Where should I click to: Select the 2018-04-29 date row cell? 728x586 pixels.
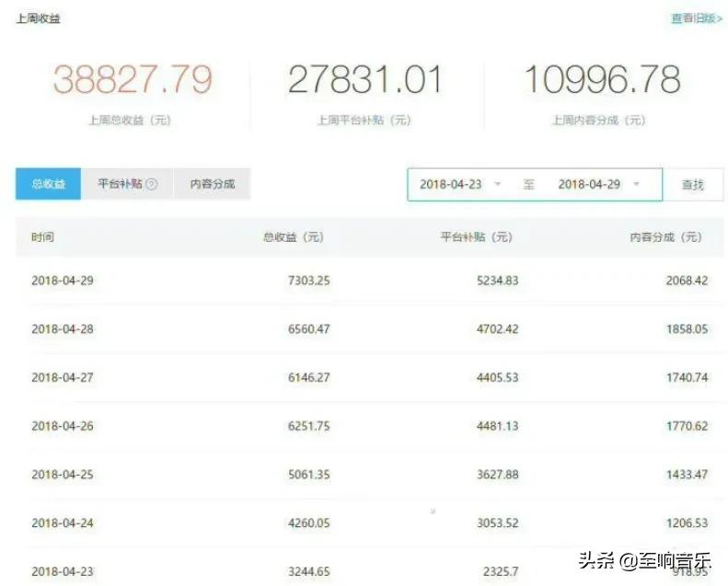pos(63,281)
